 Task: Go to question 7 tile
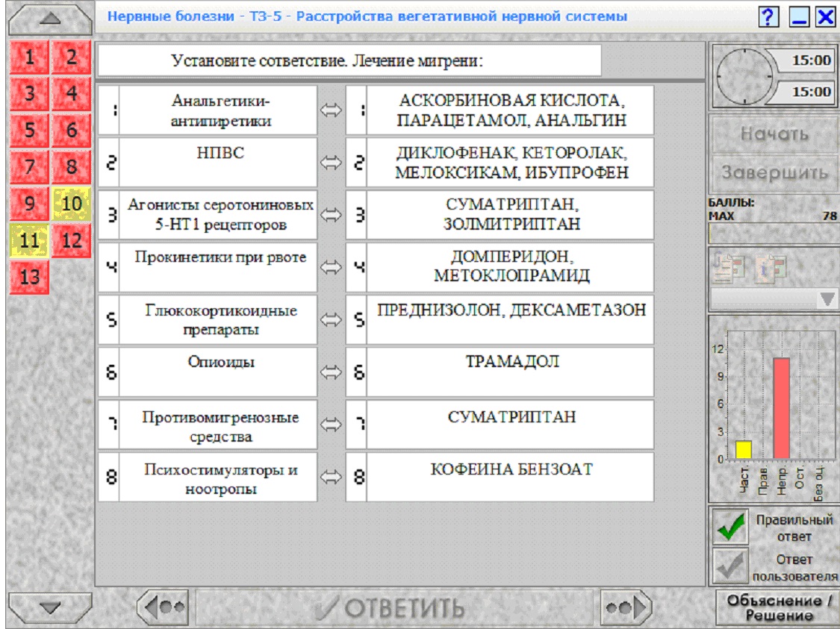[29, 167]
